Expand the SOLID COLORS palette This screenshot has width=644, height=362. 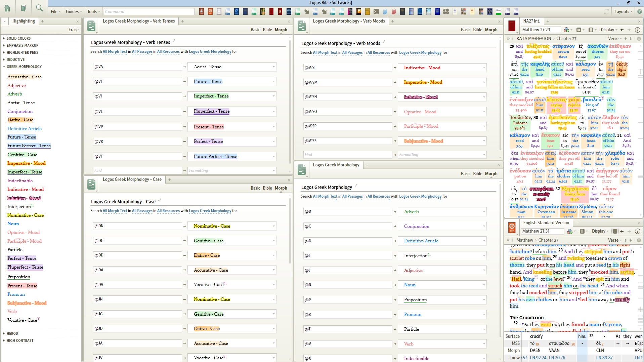(x=18, y=39)
